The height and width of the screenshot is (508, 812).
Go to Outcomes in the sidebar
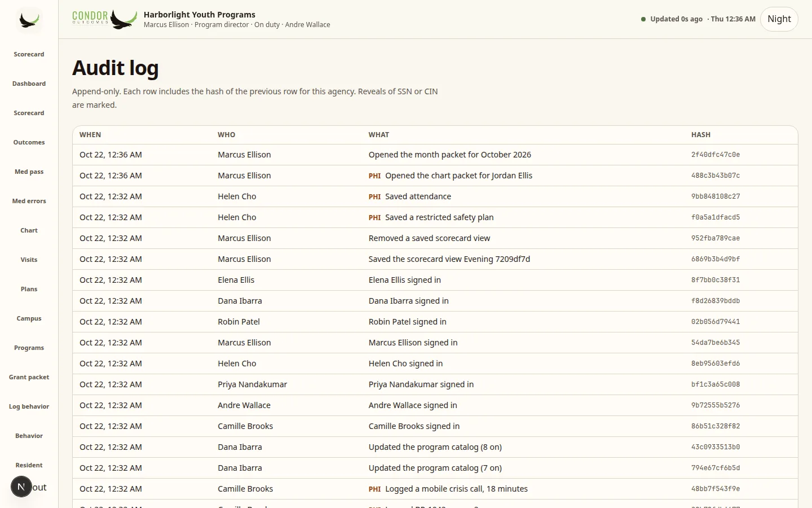29,142
